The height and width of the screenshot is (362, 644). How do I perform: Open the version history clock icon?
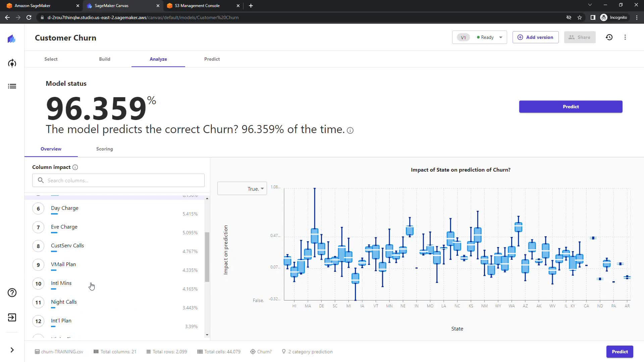[x=609, y=37]
